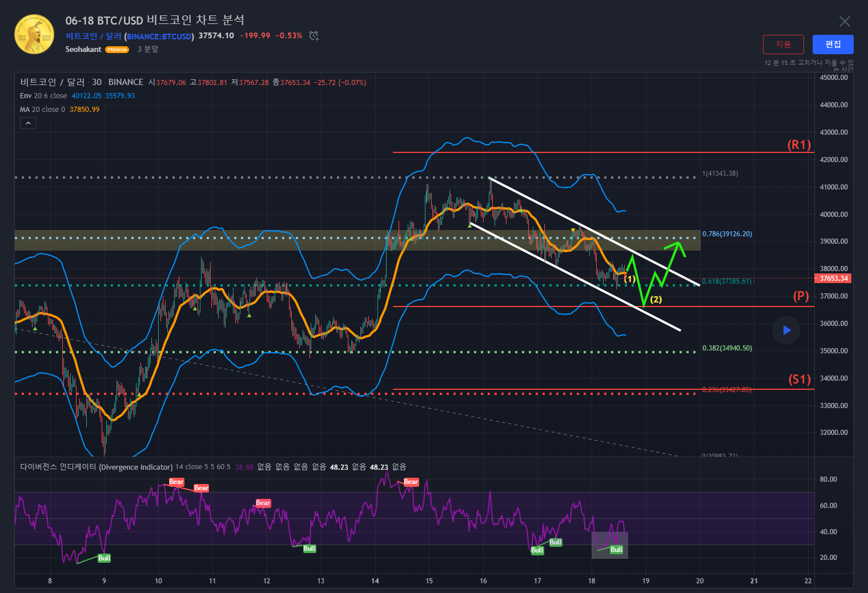Click the rightmost green Bull label
This screenshot has height=593, width=868.
(x=616, y=550)
